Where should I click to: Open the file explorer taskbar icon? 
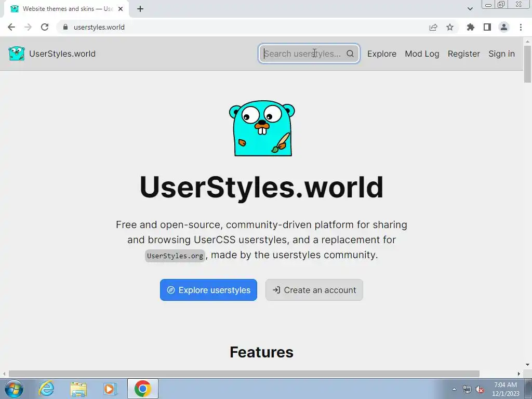point(78,389)
